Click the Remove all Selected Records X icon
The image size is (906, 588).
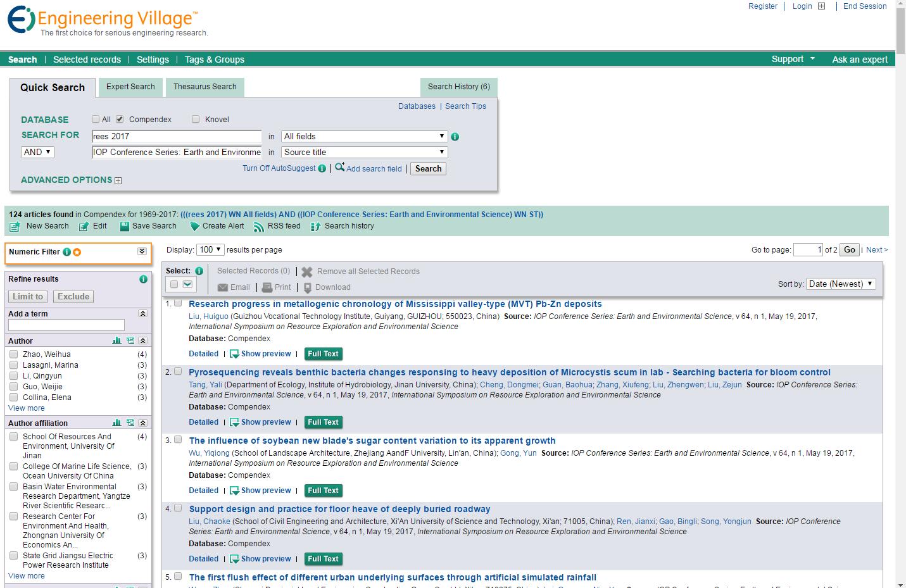307,272
